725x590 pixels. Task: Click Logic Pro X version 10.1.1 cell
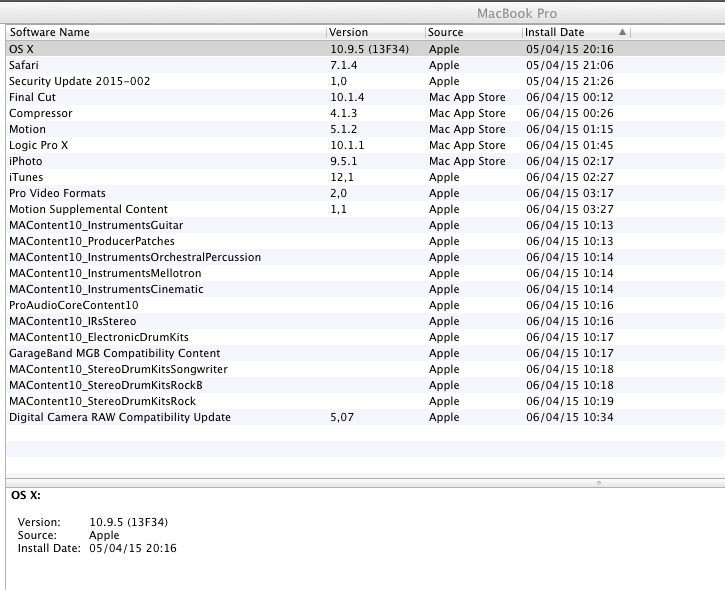347,145
